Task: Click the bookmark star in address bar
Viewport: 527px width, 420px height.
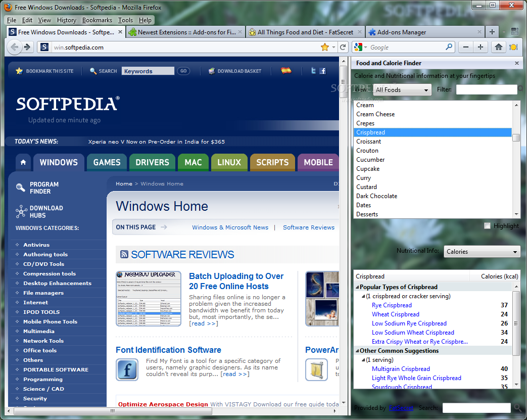Action: pos(325,47)
